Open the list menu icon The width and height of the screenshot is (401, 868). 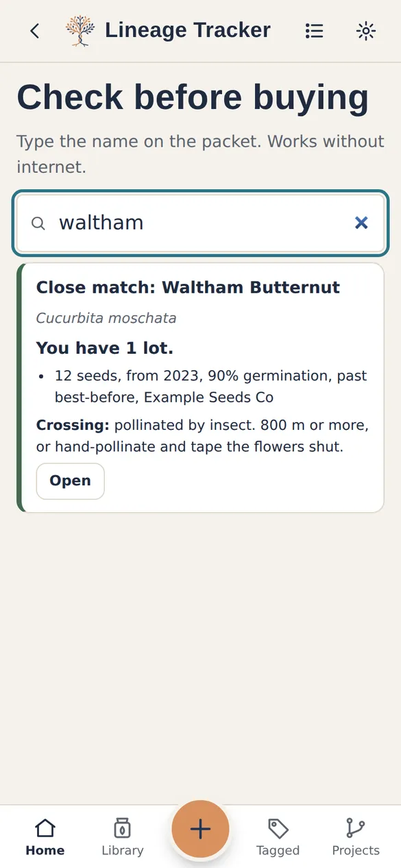(315, 31)
